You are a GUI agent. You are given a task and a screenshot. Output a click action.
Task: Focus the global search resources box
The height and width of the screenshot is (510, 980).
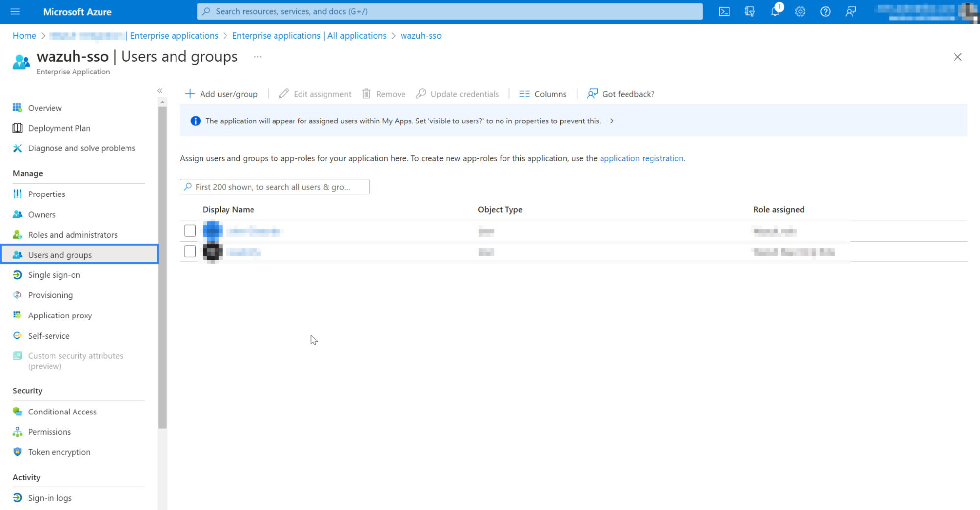click(x=450, y=11)
